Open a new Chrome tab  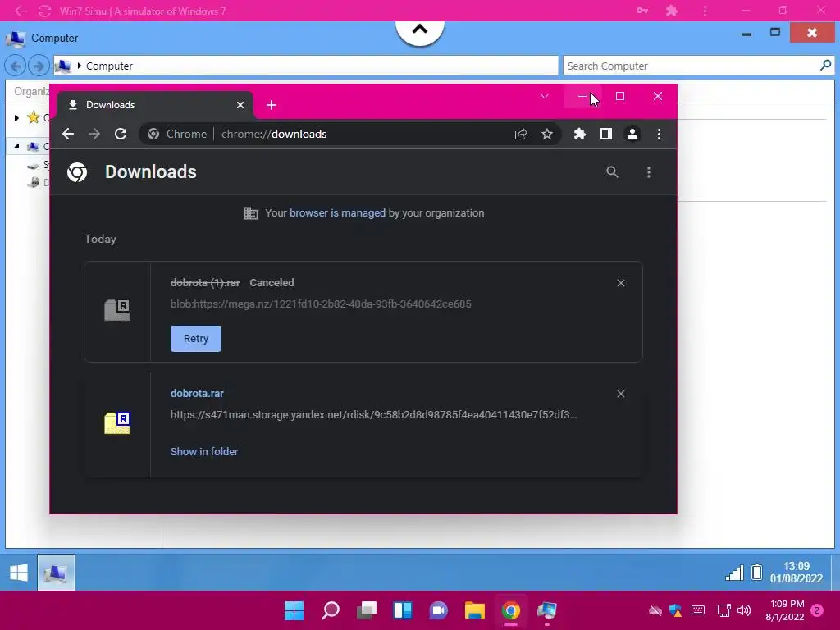(x=271, y=105)
